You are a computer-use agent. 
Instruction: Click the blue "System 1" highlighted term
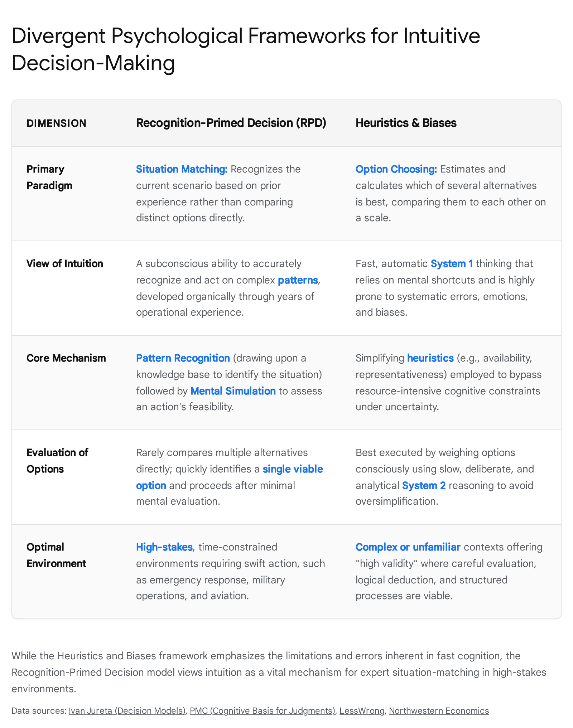pyautogui.click(x=452, y=263)
